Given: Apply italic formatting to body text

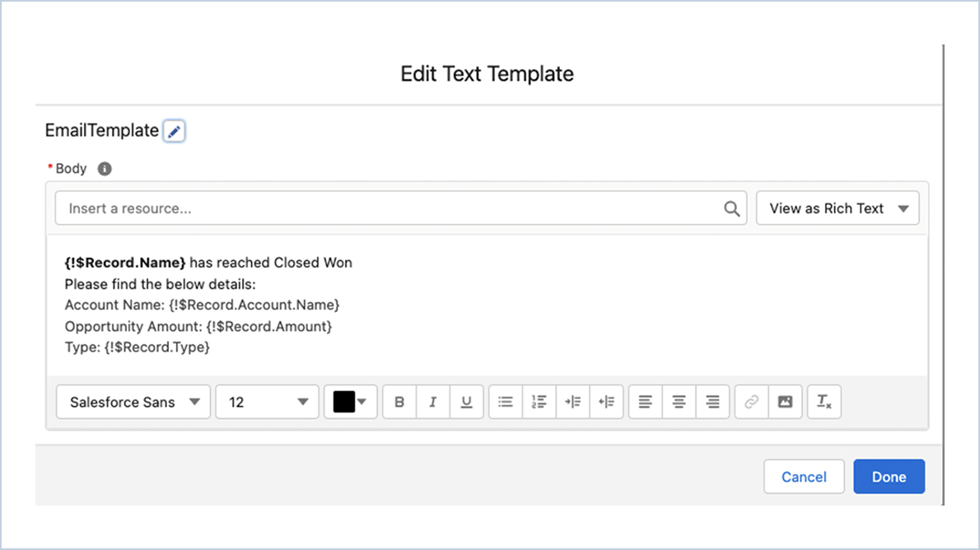Looking at the screenshot, I should pyautogui.click(x=432, y=402).
